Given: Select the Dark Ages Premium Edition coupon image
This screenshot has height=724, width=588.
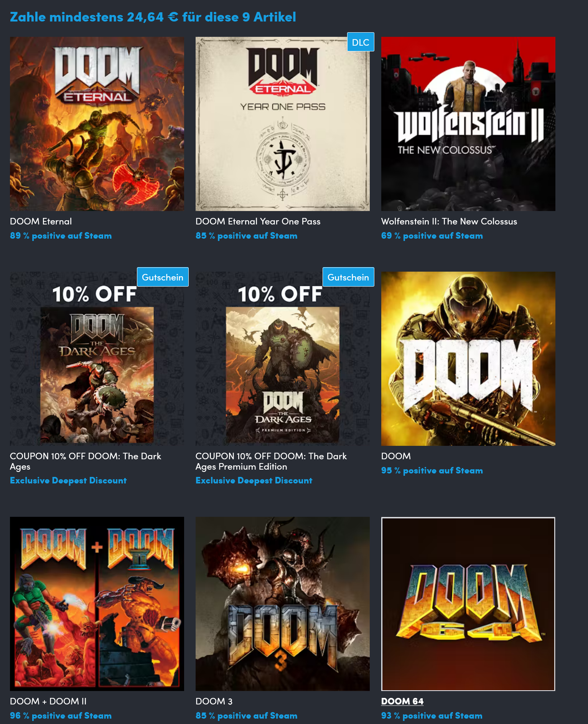Looking at the screenshot, I should point(283,359).
